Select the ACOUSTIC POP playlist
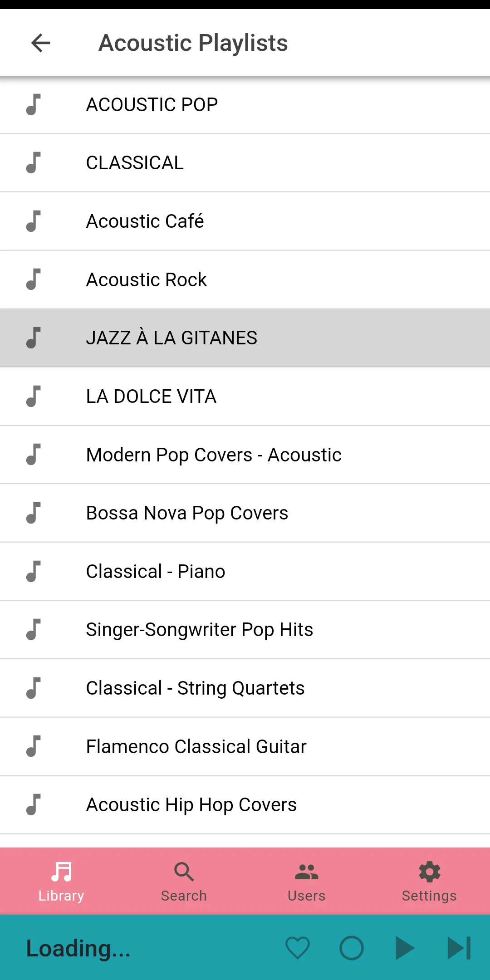The height and width of the screenshot is (980, 490). click(245, 105)
